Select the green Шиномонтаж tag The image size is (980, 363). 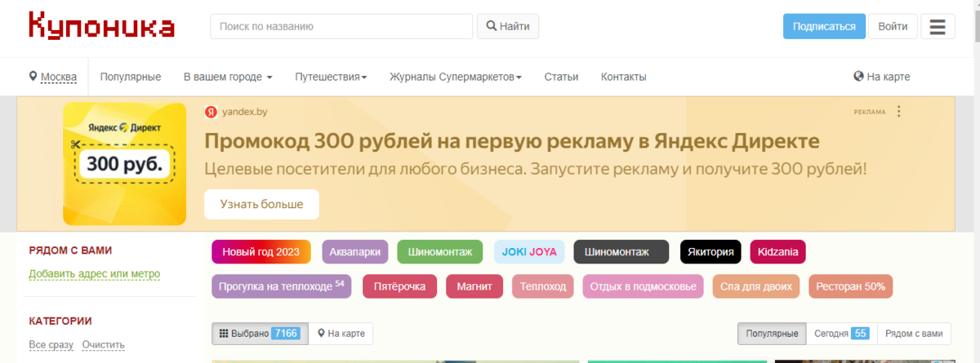pos(440,252)
